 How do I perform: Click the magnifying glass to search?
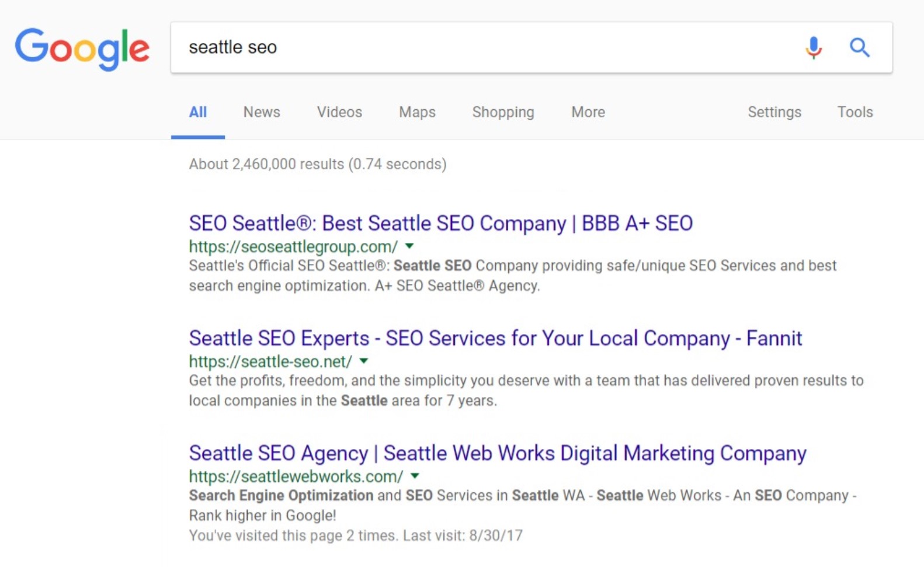pyautogui.click(x=859, y=47)
